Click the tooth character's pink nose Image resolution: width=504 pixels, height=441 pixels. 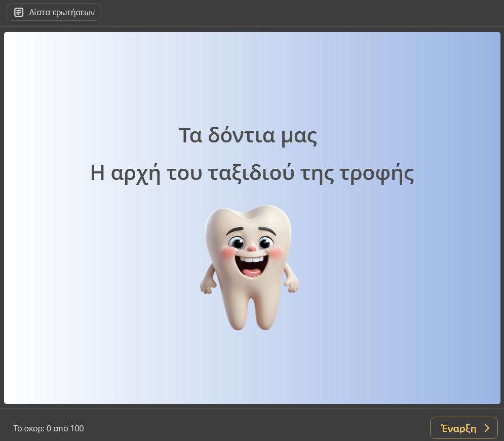coord(252,249)
